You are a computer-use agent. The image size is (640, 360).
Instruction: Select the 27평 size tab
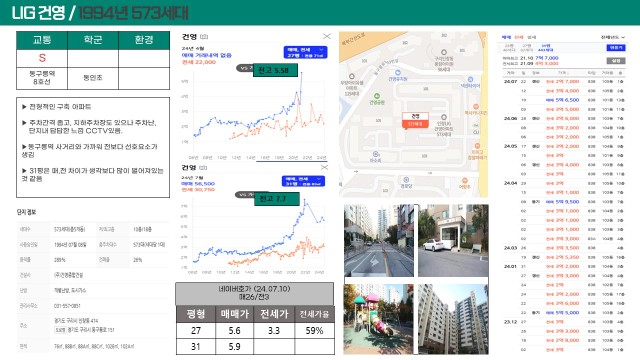(x=527, y=48)
